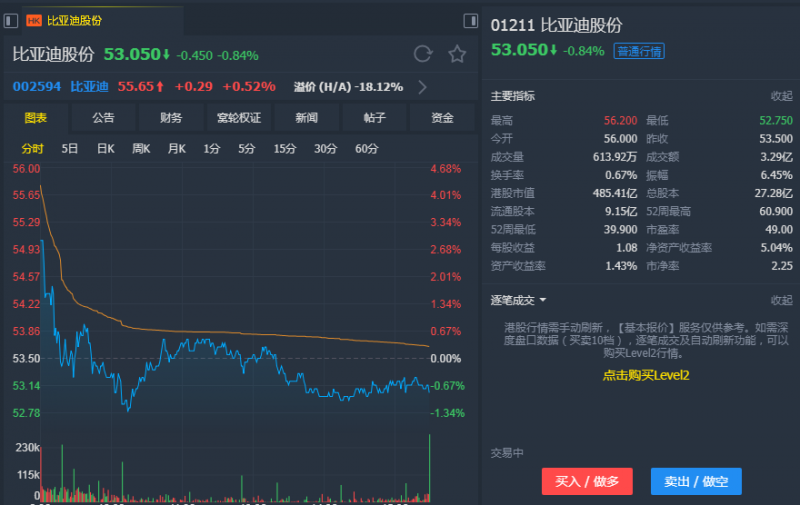The width and height of the screenshot is (800, 505).
Task: Add 比亚迪股份 to favorites with star
Action: click(457, 54)
